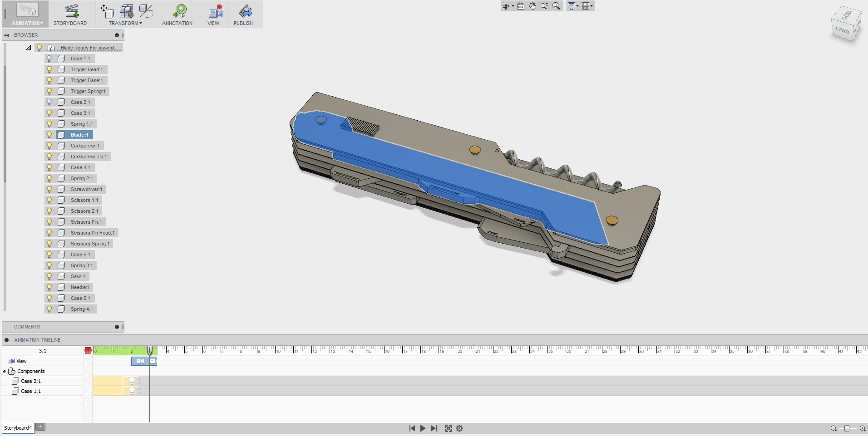
Task: Select the Corkscrew Tip:1 component
Action: [89, 157]
